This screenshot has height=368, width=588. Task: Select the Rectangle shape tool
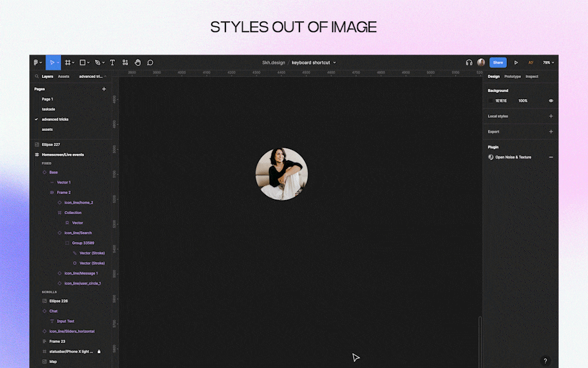pyautogui.click(x=83, y=63)
